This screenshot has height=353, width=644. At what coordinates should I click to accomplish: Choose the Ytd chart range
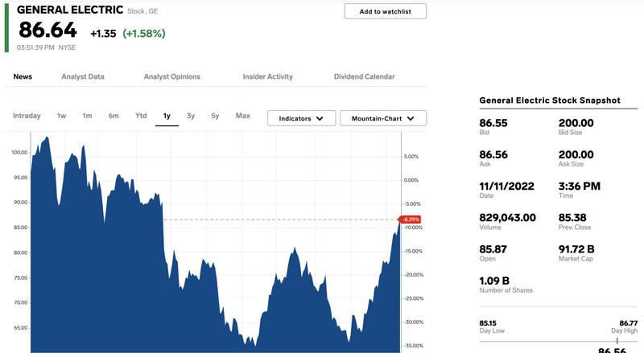[141, 116]
